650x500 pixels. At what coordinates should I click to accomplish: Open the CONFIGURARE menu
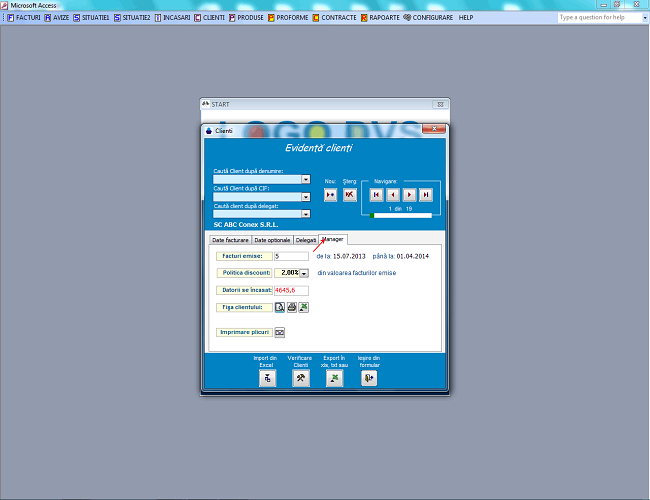428,17
